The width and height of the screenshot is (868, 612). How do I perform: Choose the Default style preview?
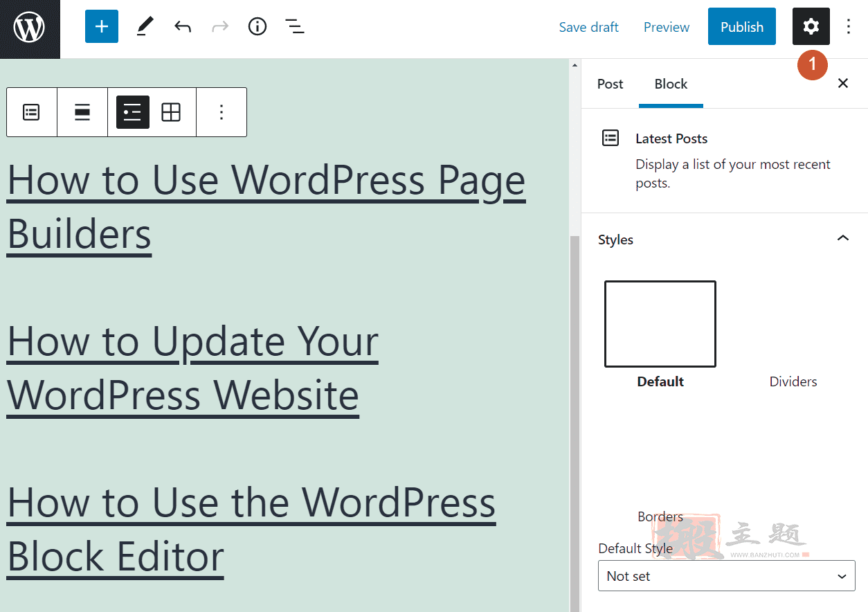pos(660,324)
